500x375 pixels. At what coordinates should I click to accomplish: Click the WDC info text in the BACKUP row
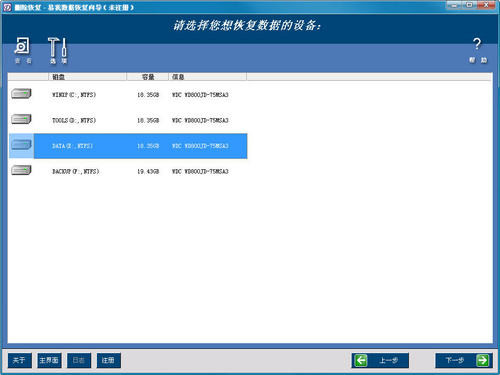pyautogui.click(x=200, y=171)
